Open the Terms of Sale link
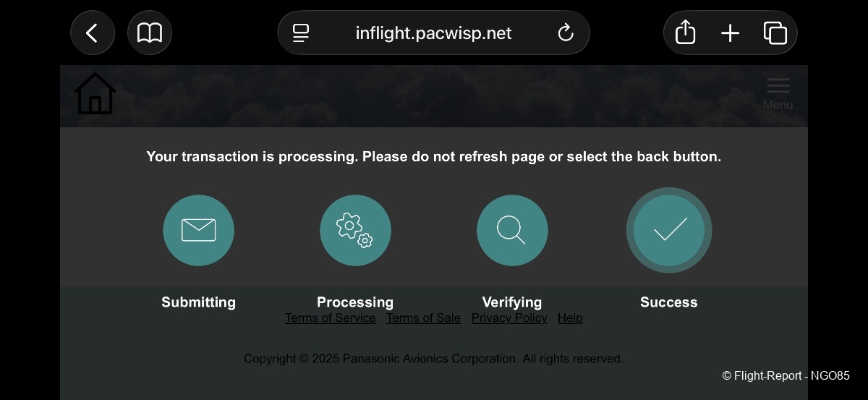Screen dimensions: 868x400 [423, 318]
